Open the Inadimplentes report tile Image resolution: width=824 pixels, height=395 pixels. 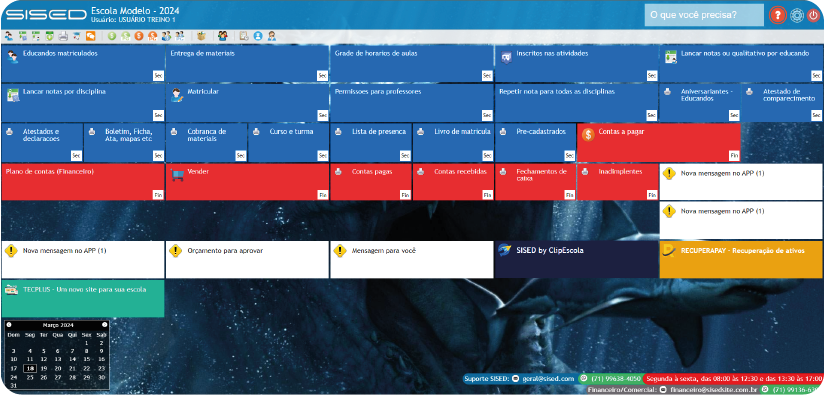coord(617,182)
